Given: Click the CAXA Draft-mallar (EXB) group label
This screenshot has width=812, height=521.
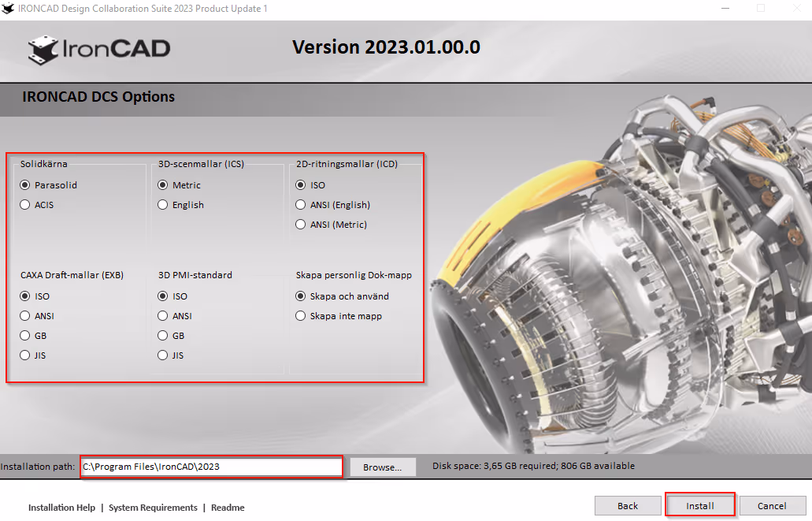Looking at the screenshot, I should pyautogui.click(x=72, y=275).
